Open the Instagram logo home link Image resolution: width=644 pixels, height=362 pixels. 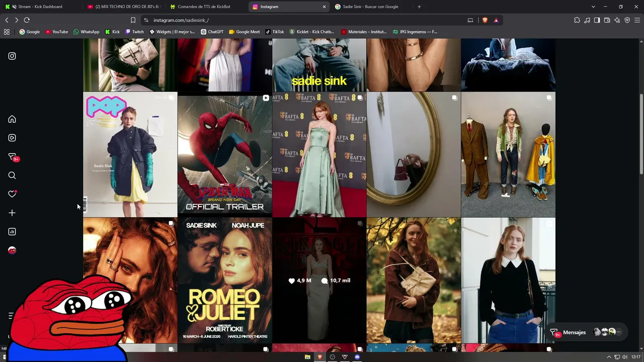(12, 56)
